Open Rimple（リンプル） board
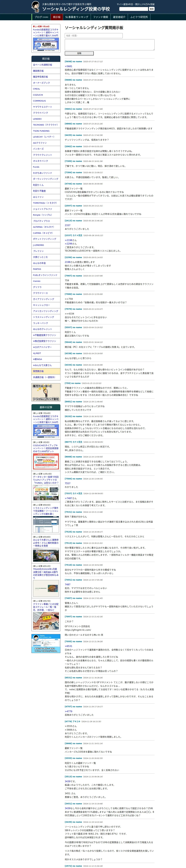This screenshot has width=186, height=868. [x=46, y=215]
